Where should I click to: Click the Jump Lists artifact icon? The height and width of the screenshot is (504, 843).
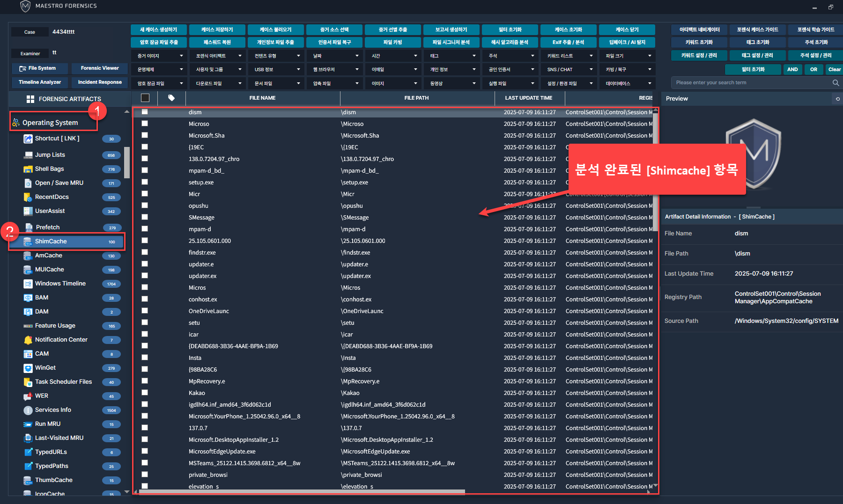[x=28, y=155]
